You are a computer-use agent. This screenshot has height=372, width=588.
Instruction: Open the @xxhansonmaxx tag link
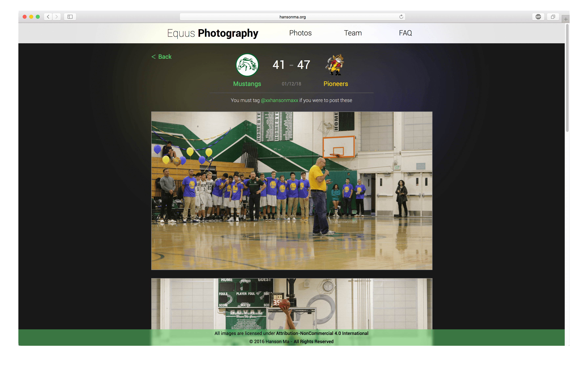pyautogui.click(x=279, y=100)
